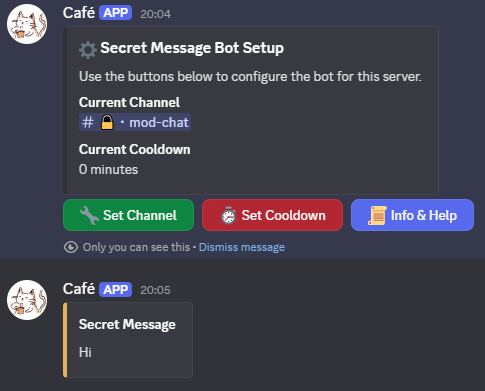Click the wrench icon in Set Channel
The image size is (485, 391).
(x=89, y=215)
